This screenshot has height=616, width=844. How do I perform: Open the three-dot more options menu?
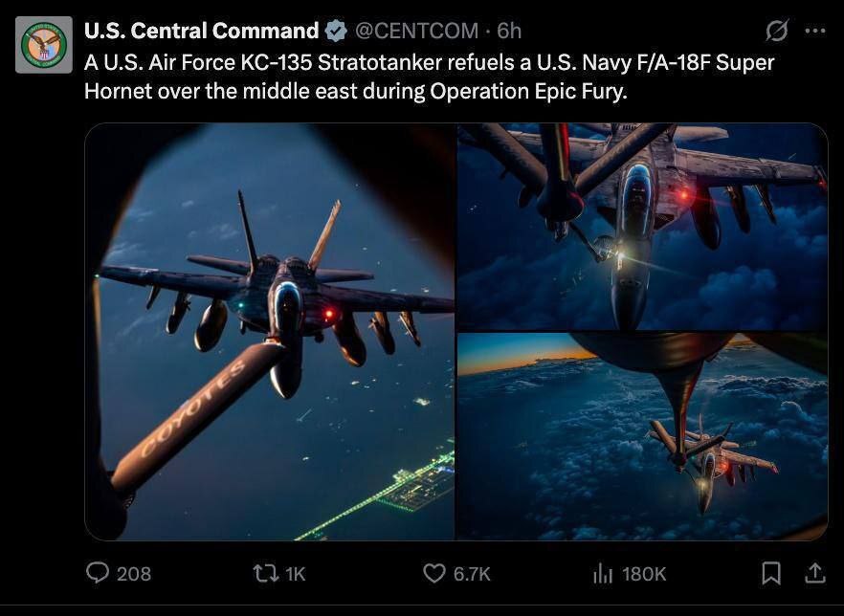[814, 31]
